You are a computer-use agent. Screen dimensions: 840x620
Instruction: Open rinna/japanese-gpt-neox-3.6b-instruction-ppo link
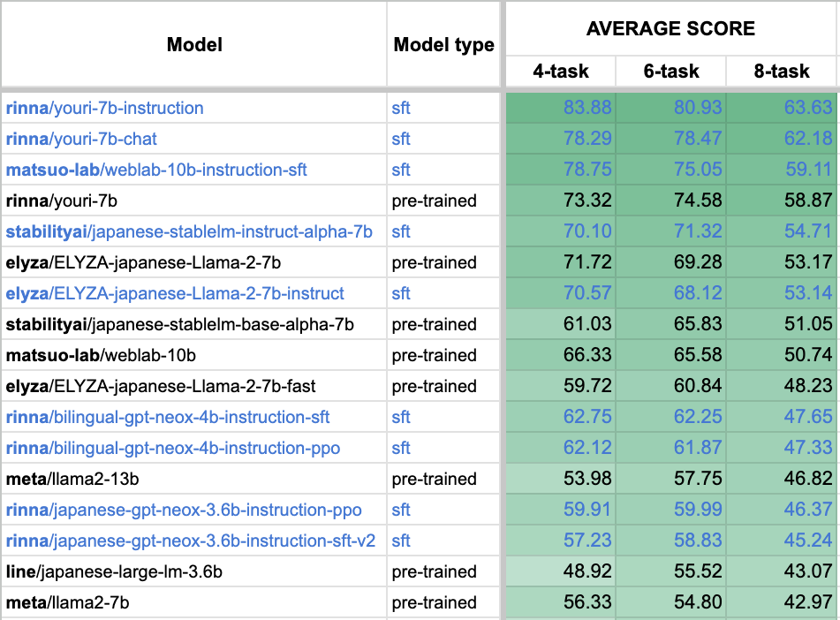coord(183,510)
